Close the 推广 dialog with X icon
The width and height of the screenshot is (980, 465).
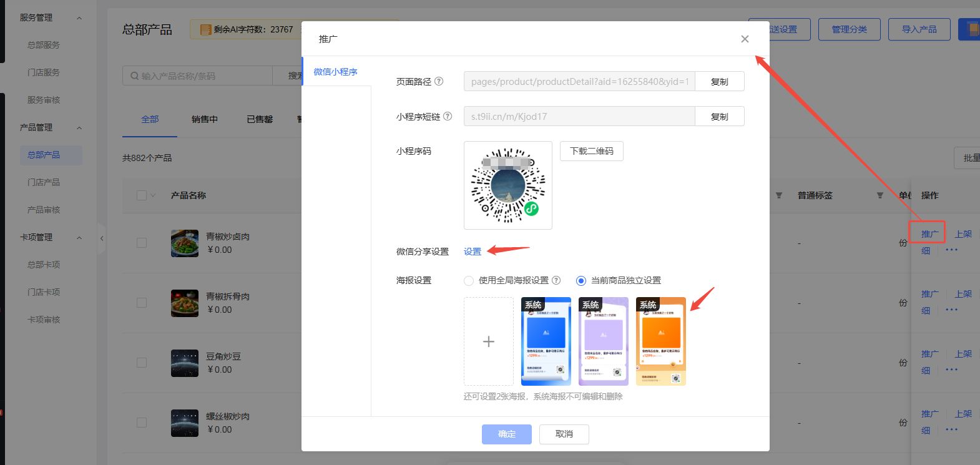click(x=745, y=39)
